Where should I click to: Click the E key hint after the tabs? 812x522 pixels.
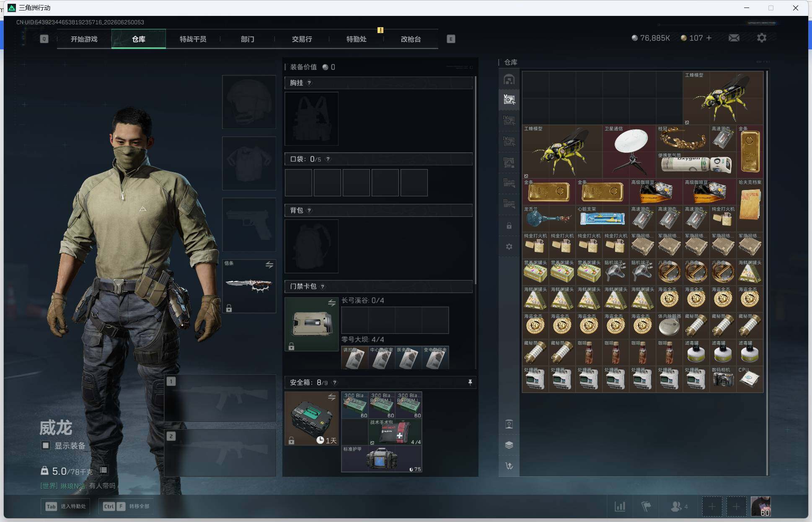pos(451,39)
